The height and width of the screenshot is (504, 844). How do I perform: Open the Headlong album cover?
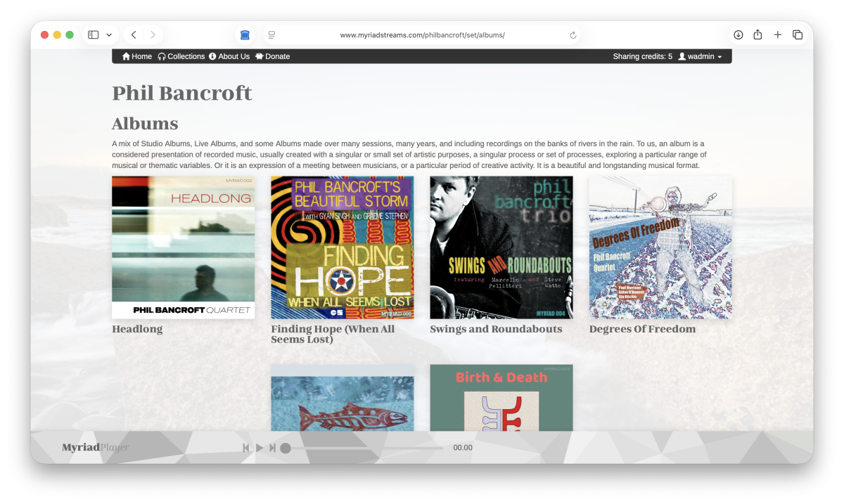tap(183, 247)
